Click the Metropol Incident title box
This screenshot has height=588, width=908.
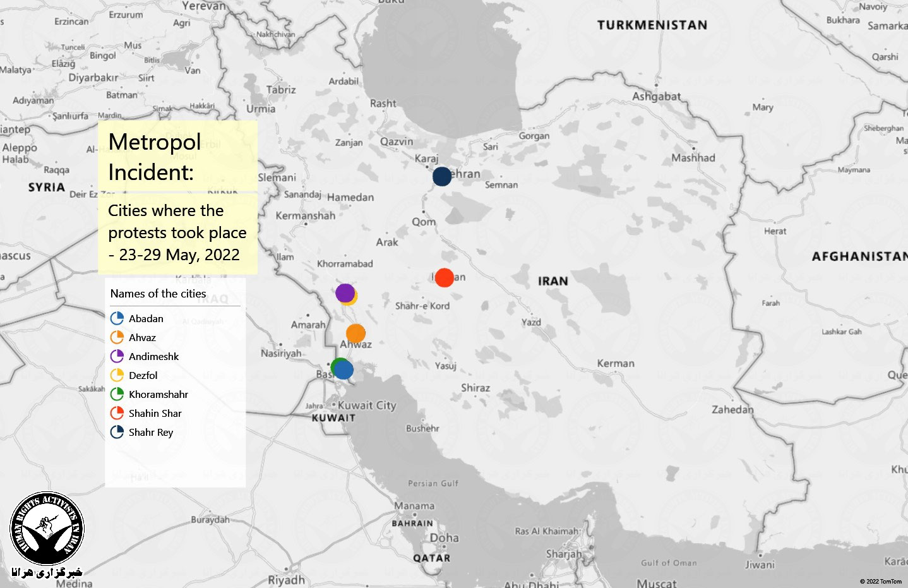pyautogui.click(x=177, y=156)
